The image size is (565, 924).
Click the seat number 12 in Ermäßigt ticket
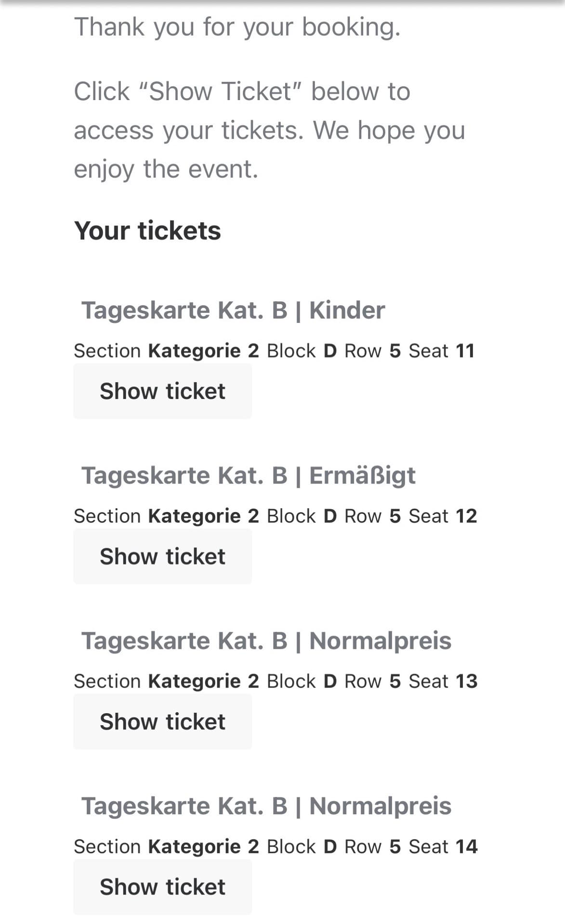466,516
